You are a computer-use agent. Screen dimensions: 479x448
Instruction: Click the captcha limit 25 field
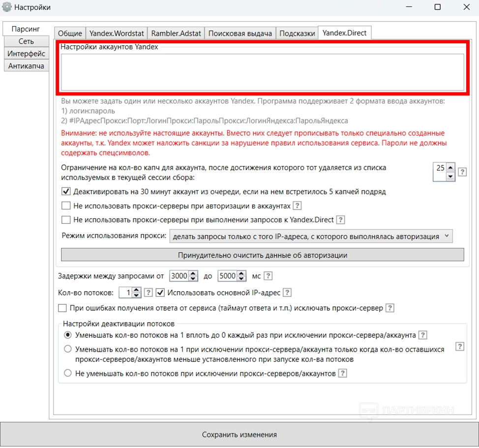point(440,172)
